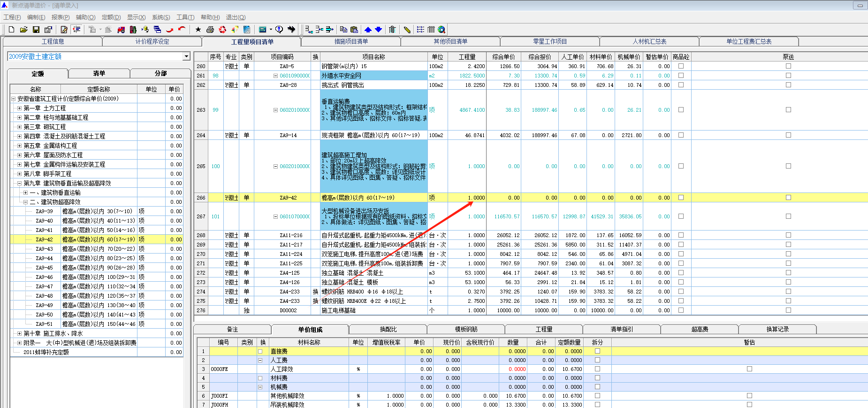Image resolution: width=868 pixels, height=408 pixels.
Task: Toggle 泵送 checkbox in row 262
Action: (788, 85)
